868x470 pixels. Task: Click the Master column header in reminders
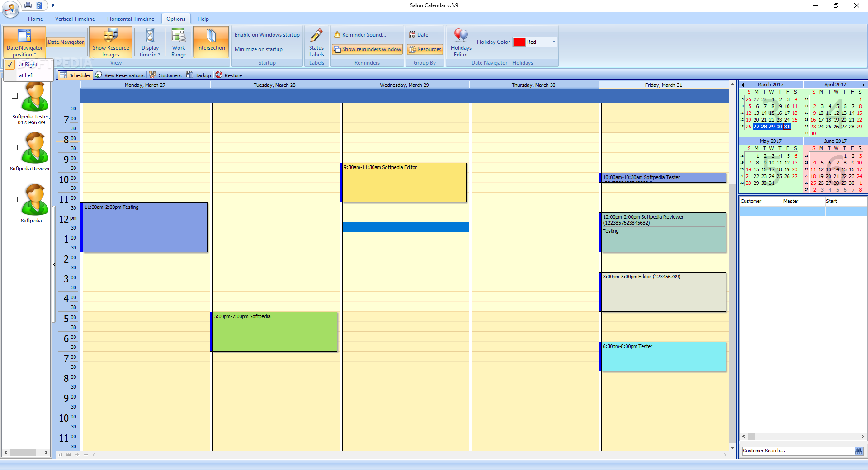pyautogui.click(x=804, y=202)
